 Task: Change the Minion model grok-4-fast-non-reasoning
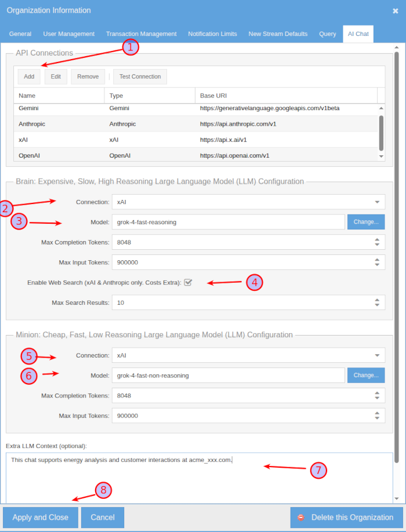point(365,375)
